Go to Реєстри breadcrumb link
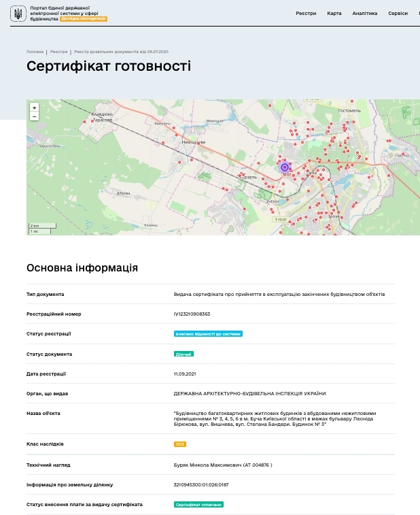Viewport: 420px width, 515px height. 58,52
